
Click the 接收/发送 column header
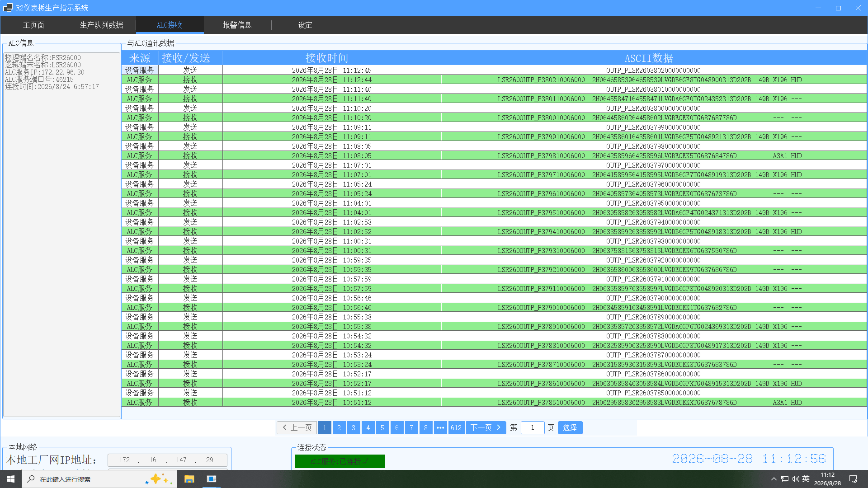coord(190,58)
